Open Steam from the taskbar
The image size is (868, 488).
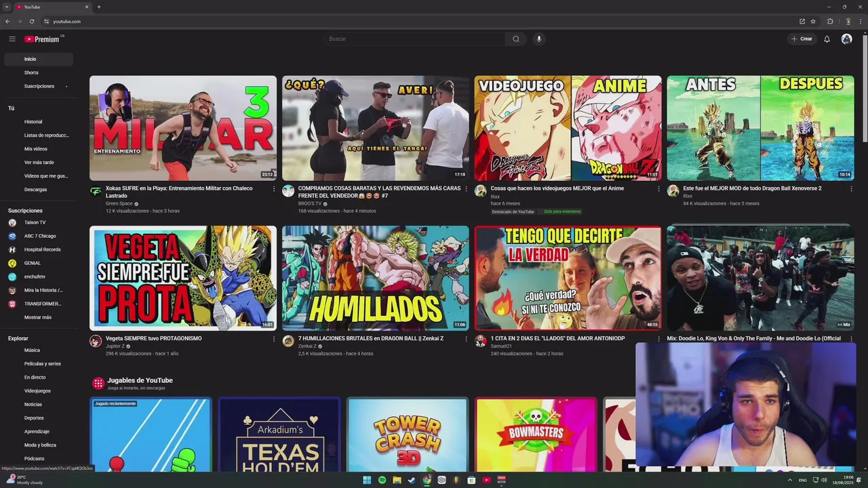click(x=412, y=480)
